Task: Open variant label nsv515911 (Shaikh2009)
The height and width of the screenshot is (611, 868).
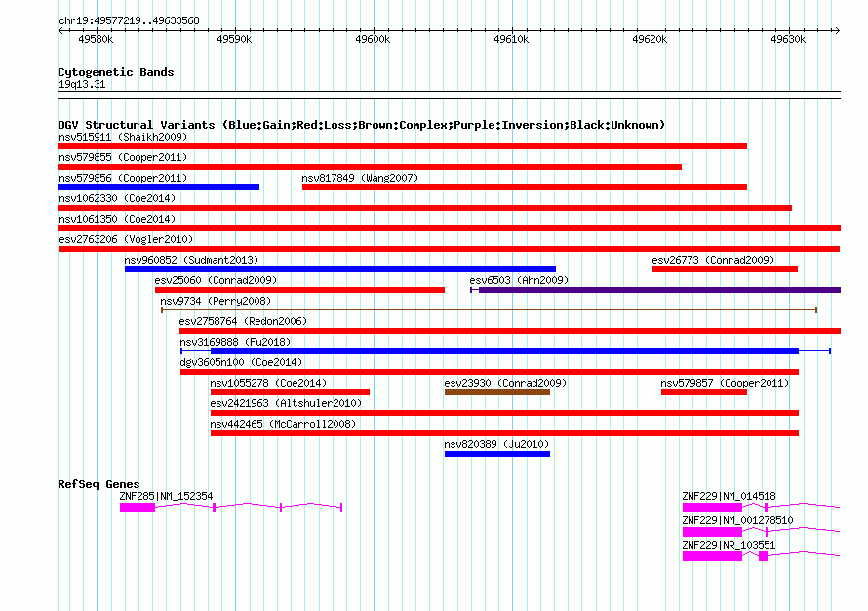Action: (123, 137)
